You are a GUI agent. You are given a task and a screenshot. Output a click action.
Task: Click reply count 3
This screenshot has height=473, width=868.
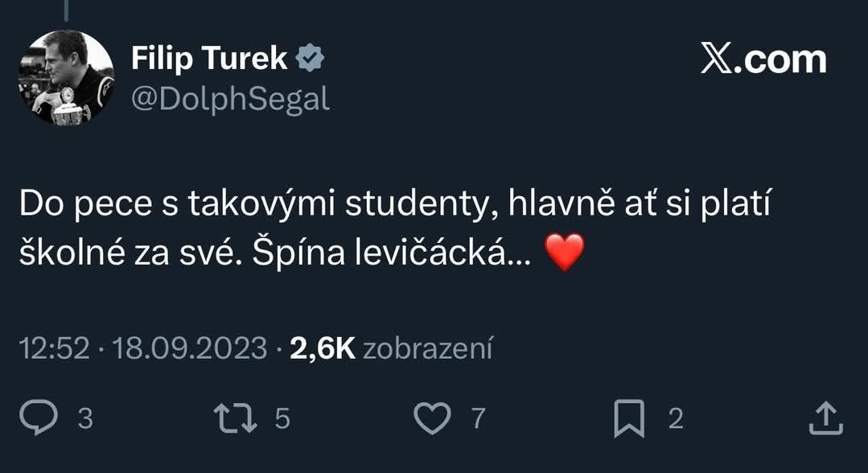coord(85,418)
